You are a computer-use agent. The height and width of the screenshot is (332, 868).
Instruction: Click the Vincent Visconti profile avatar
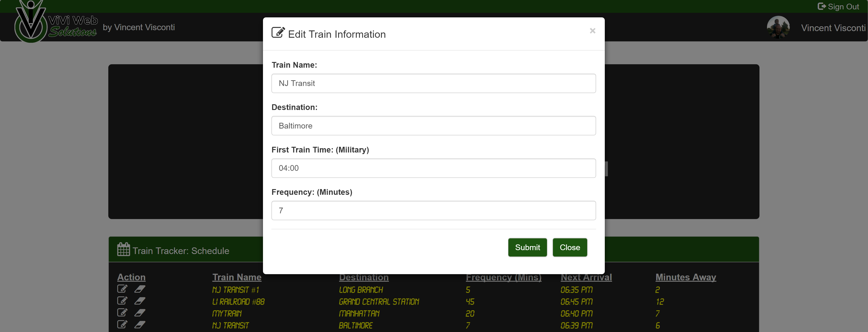(778, 27)
